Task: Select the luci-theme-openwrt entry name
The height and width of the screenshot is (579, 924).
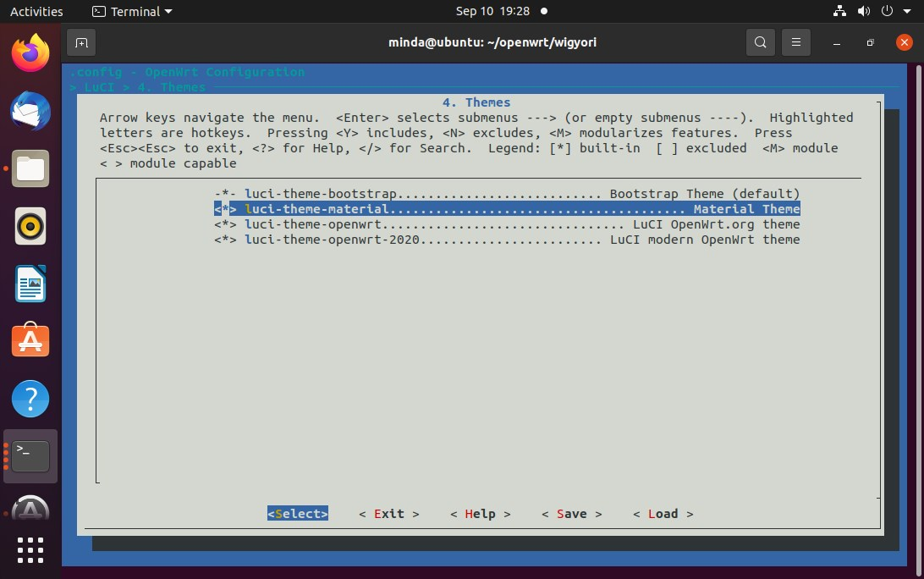Action: (313, 224)
